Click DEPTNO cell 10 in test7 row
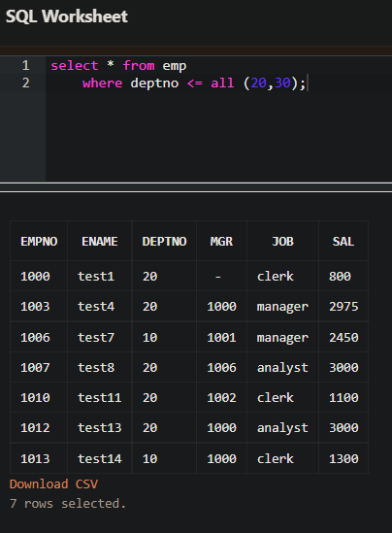The image size is (392, 533). pyautogui.click(x=164, y=337)
